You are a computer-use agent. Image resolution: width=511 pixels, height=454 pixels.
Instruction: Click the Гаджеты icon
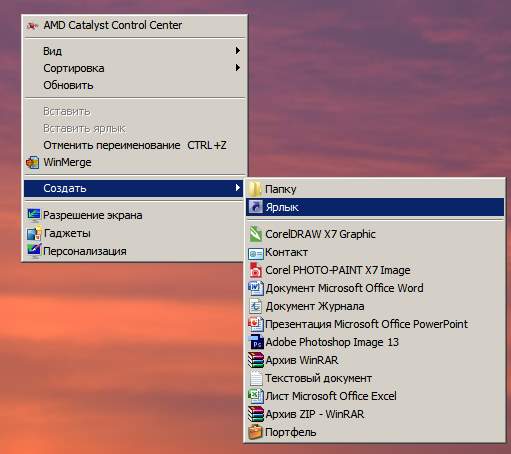pyautogui.click(x=34, y=233)
